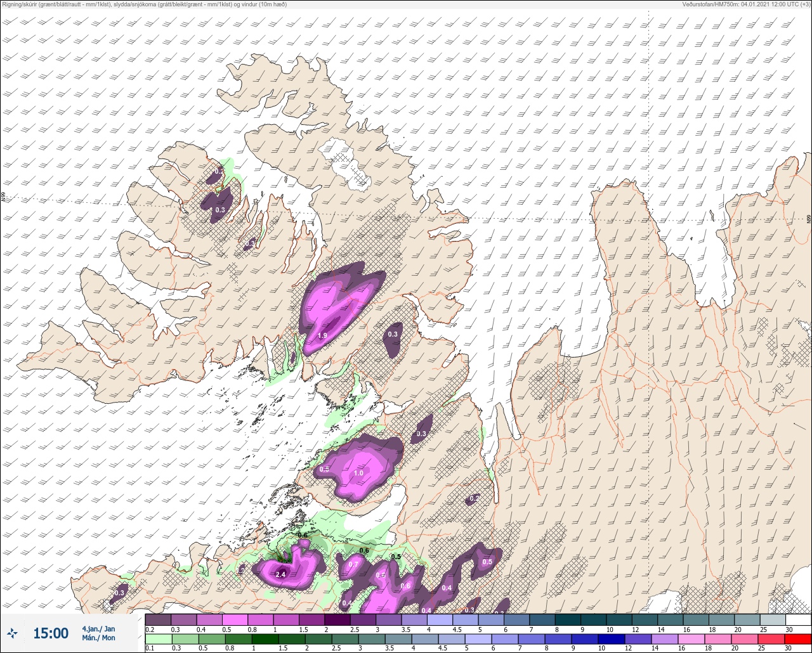
Task: Click top-row dark teal swatch 9–10
Action: click(593, 619)
